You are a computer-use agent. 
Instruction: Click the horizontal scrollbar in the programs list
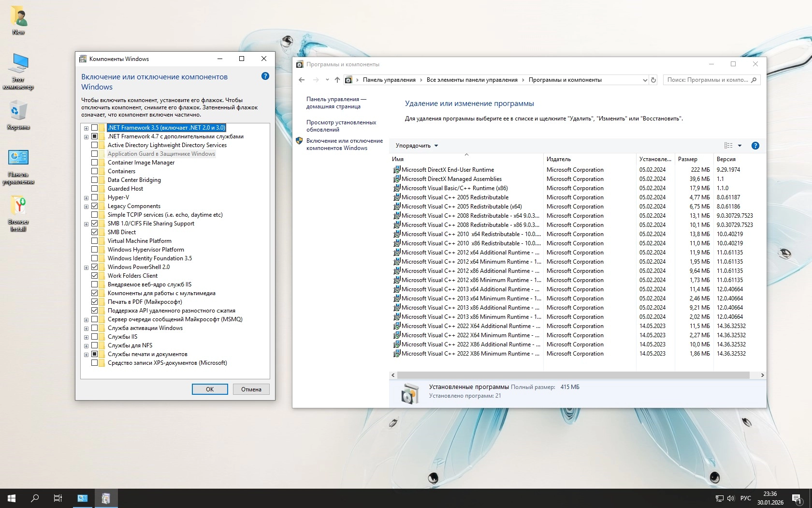(573, 375)
